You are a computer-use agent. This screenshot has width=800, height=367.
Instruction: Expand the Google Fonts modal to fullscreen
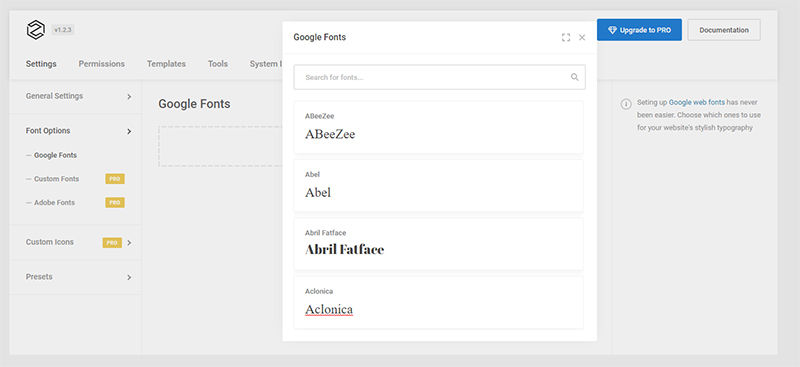(566, 37)
